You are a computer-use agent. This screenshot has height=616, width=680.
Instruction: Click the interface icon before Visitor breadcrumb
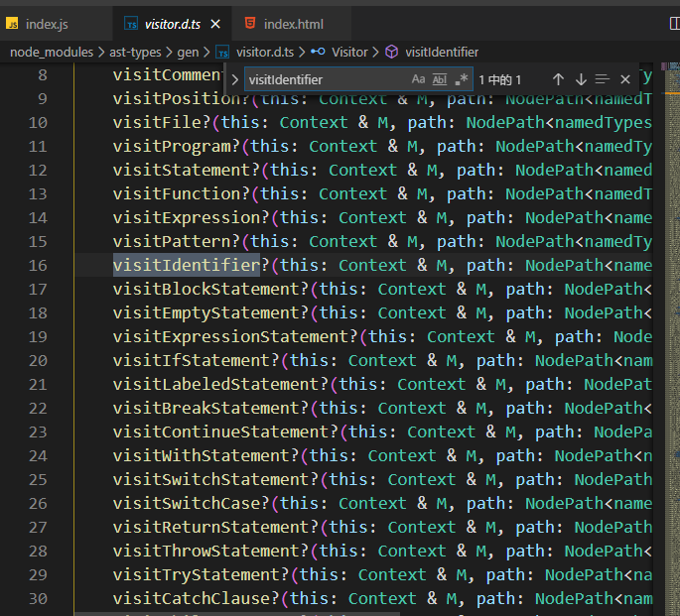pyautogui.click(x=318, y=52)
